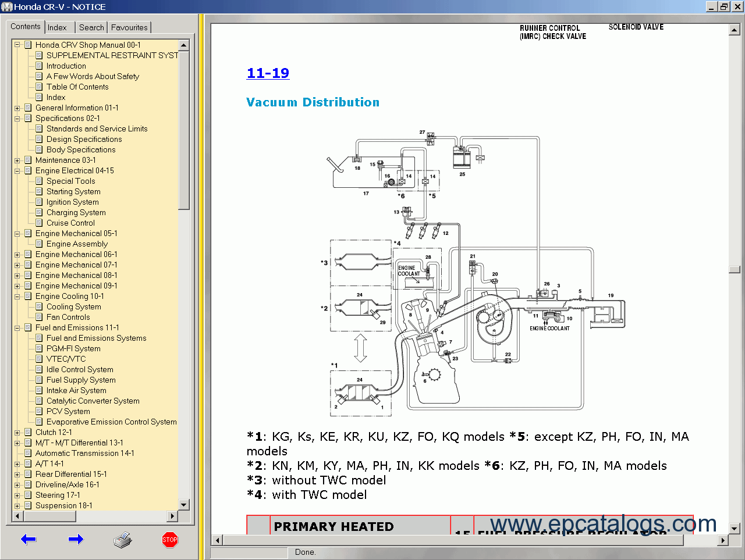This screenshot has width=745, height=560.
Task: Click the contents tree scroll down arrow
Action: click(x=184, y=505)
